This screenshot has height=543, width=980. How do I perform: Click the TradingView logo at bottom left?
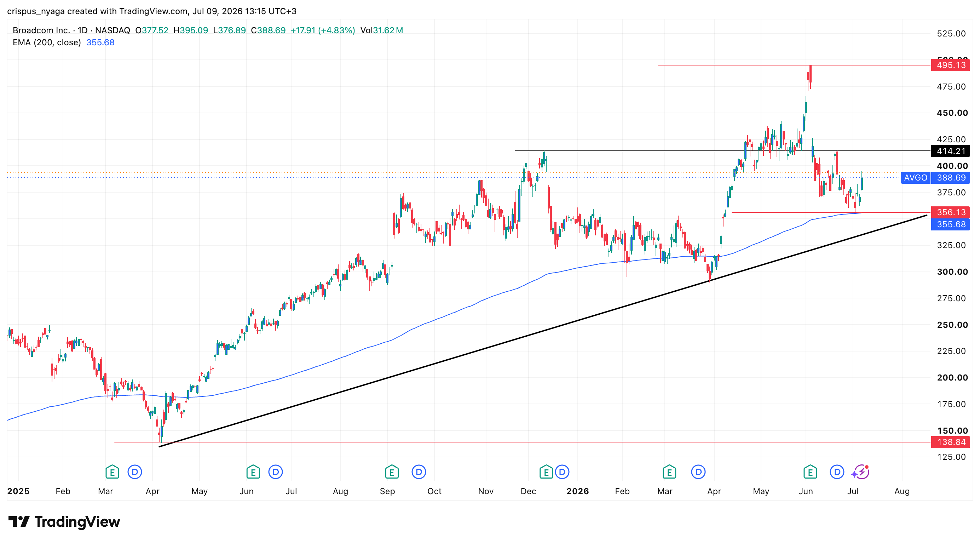(x=64, y=521)
